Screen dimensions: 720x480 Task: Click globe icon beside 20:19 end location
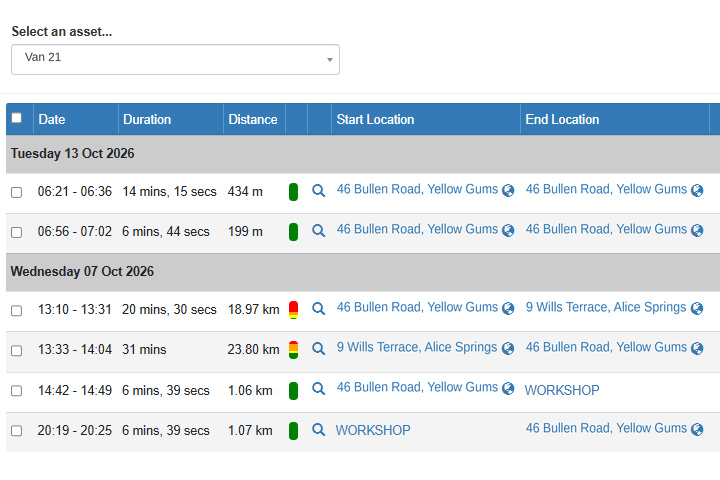click(x=697, y=429)
